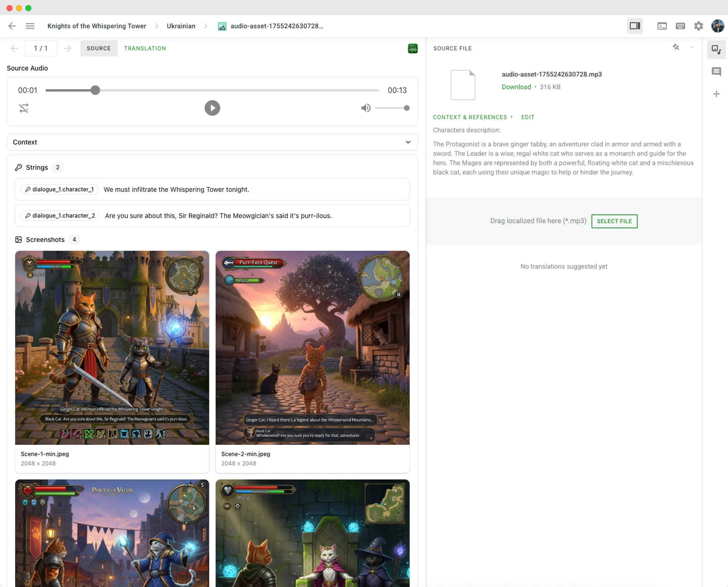Screen dimensions: 728x587
Task: Switch to the SOURCE tab
Action: pyautogui.click(x=99, y=48)
